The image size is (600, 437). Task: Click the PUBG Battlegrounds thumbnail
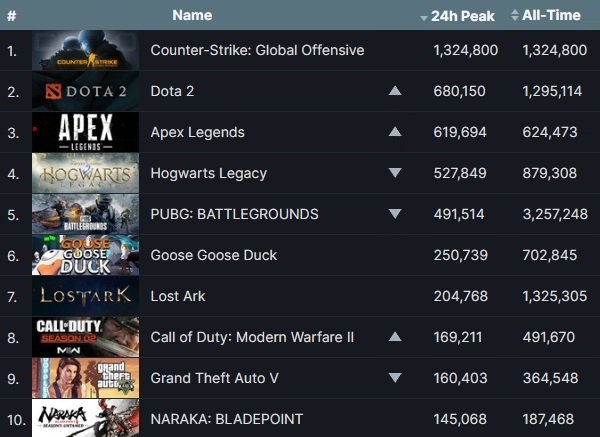tap(86, 214)
